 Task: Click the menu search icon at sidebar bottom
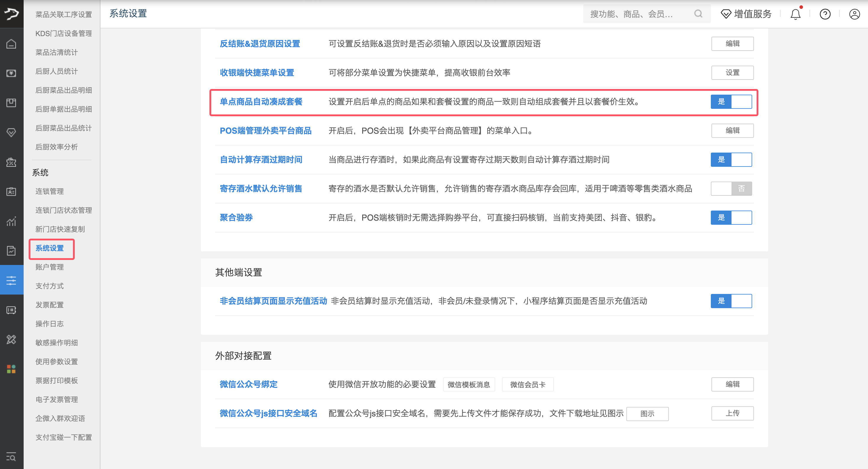(x=11, y=457)
